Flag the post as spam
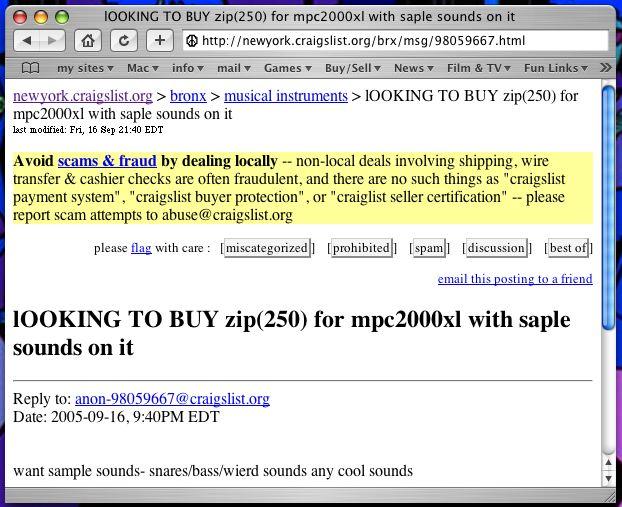 pyautogui.click(x=429, y=248)
